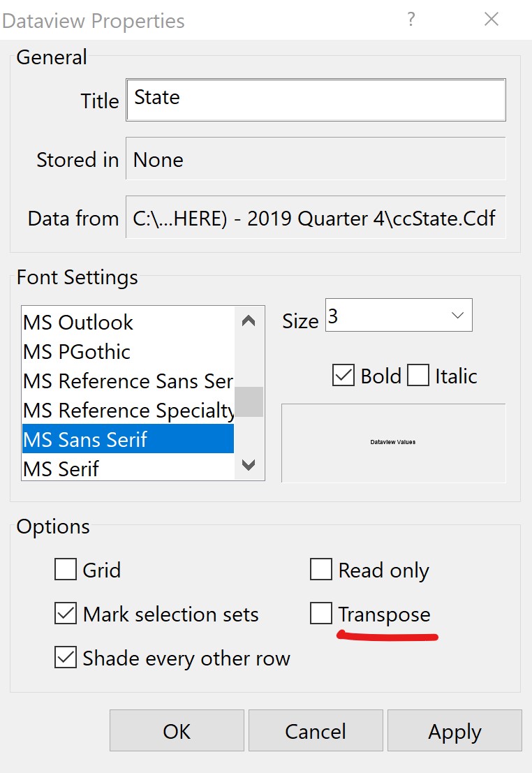Enable the Italic checkbox
Image resolution: width=532 pixels, height=773 pixels.
pos(418,376)
